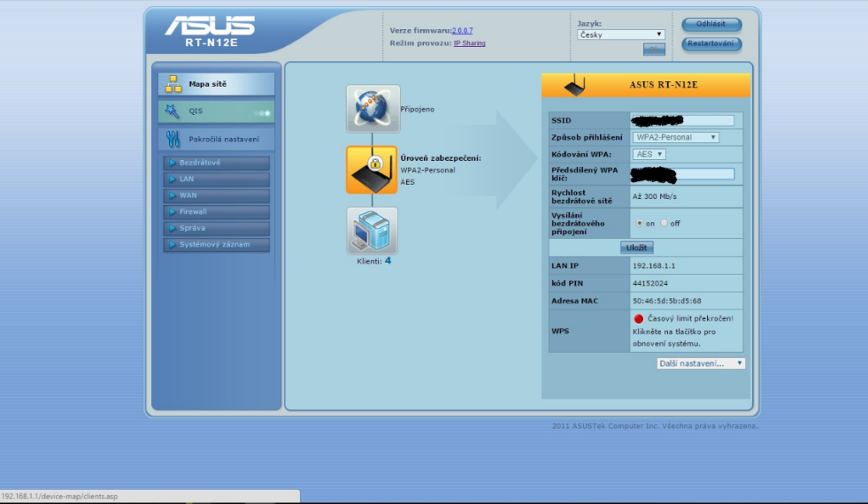Click the Klienti computer icon
The height and width of the screenshot is (504, 868).
[372, 231]
